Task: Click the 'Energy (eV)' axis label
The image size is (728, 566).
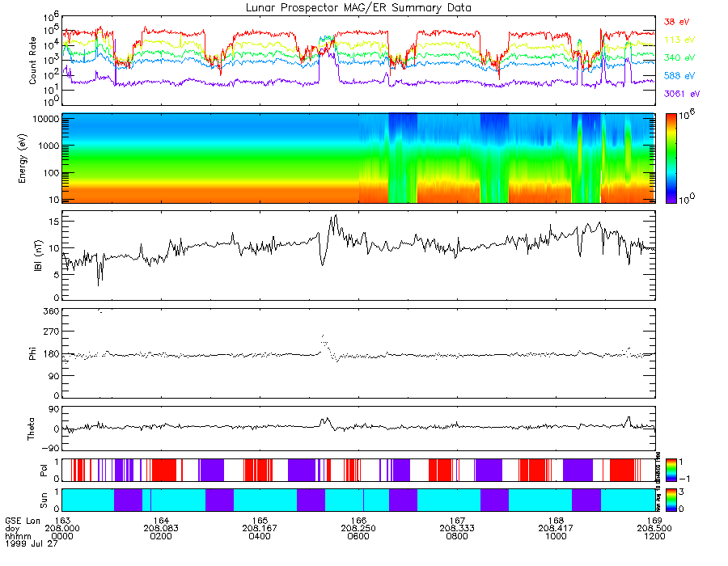Action: (x=23, y=158)
